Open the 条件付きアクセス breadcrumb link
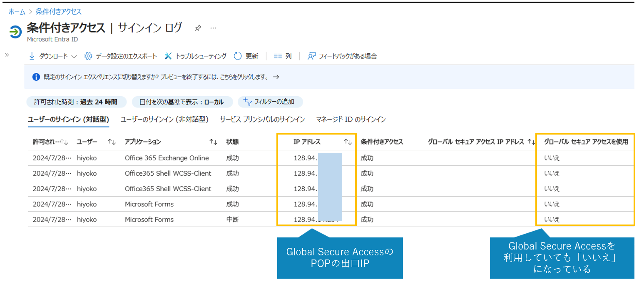644x282 pixels. pos(58,11)
